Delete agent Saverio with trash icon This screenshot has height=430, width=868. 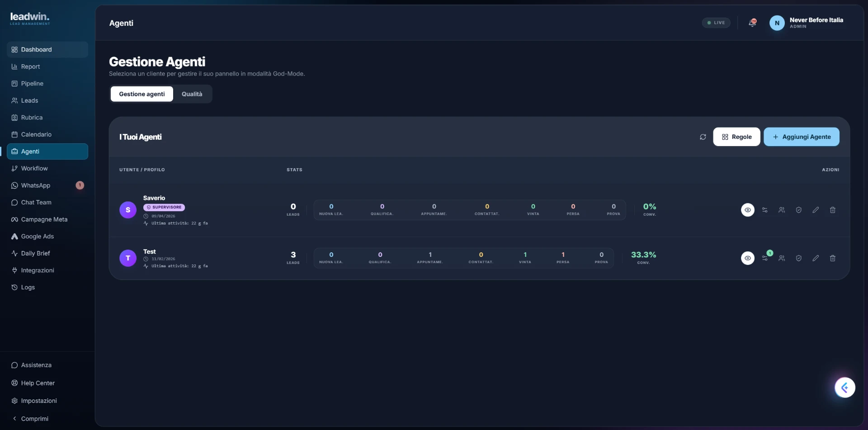tap(833, 210)
